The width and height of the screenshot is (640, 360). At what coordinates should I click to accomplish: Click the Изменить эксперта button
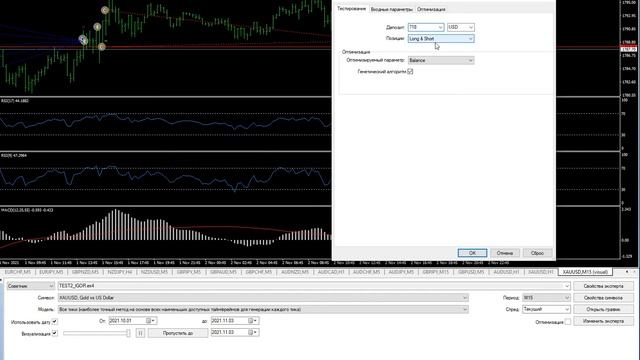603,321
